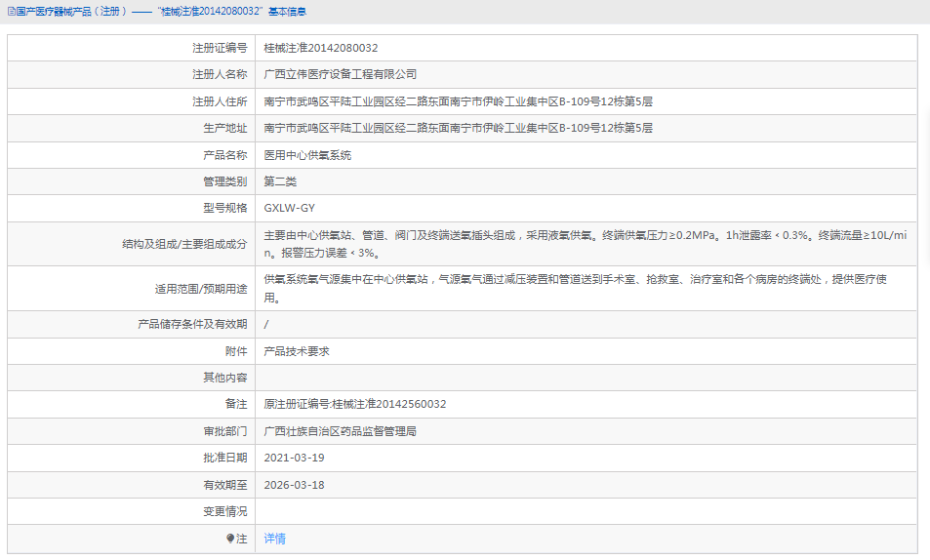Click the 附件 row label
The height and width of the screenshot is (560, 930).
236,351
